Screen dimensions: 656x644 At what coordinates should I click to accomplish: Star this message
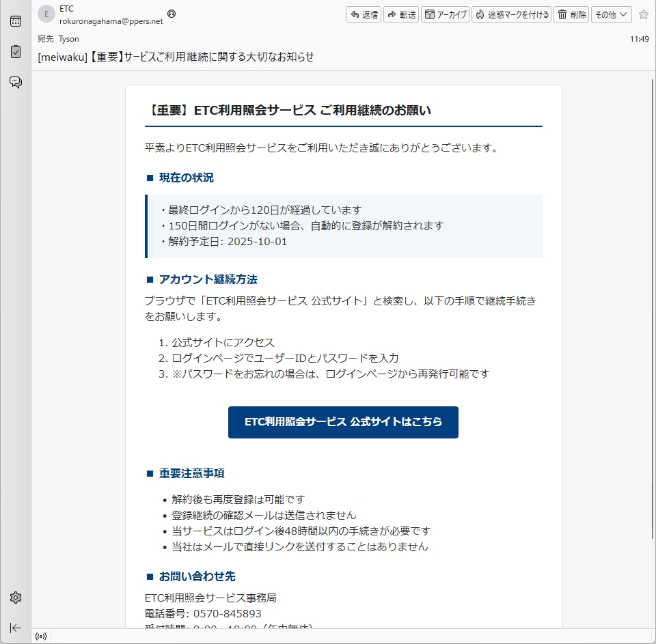point(643,14)
